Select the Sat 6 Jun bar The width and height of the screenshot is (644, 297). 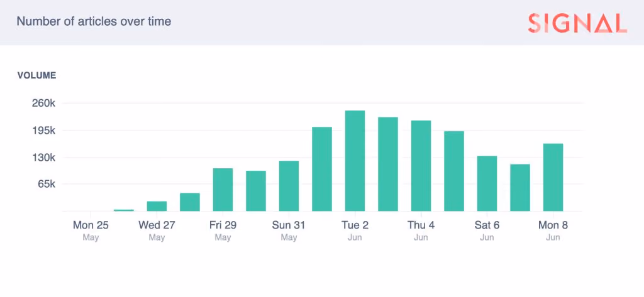(487, 183)
